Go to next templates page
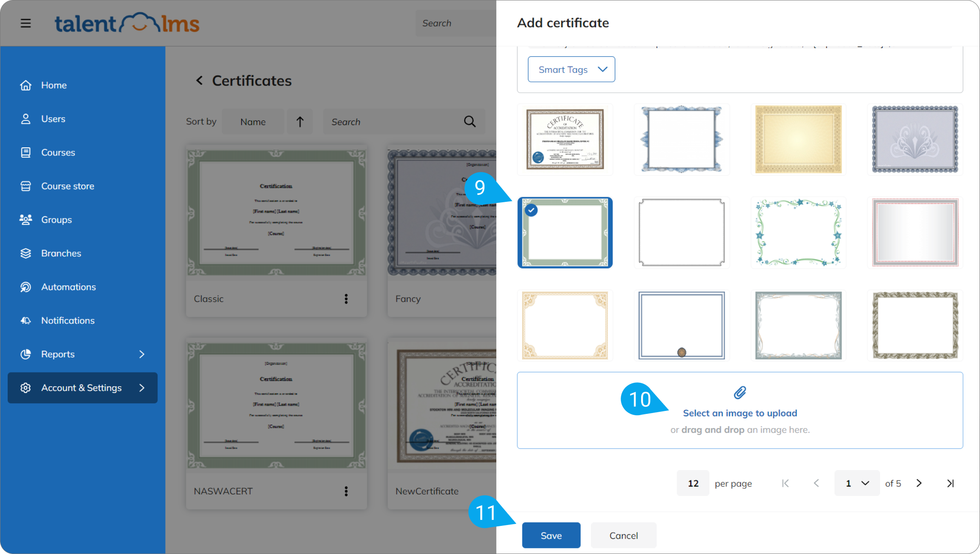 [919, 483]
